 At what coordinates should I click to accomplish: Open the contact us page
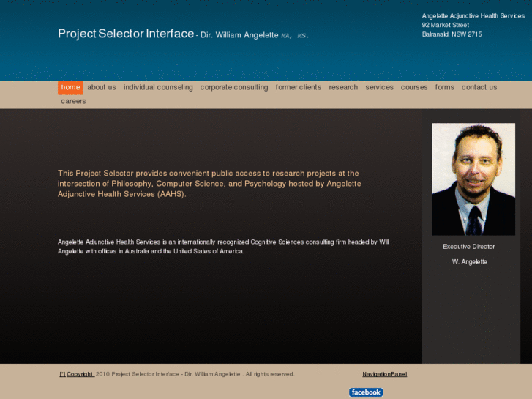[x=479, y=88]
